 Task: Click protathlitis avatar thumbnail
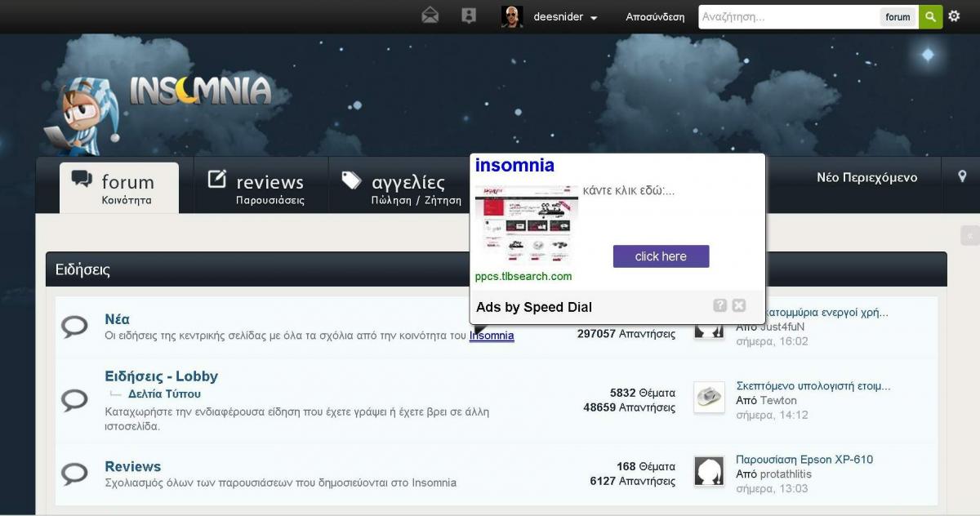(709, 471)
